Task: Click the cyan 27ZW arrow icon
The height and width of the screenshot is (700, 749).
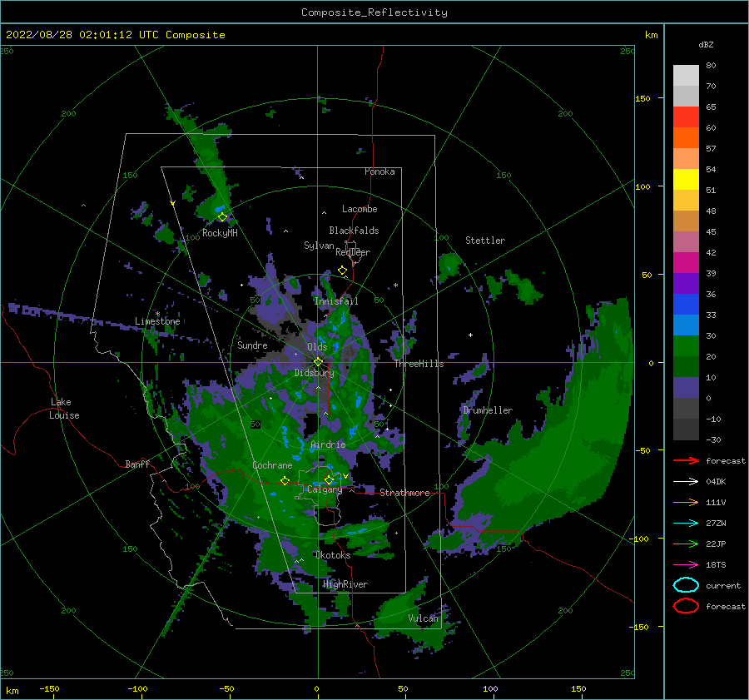Action: point(686,523)
